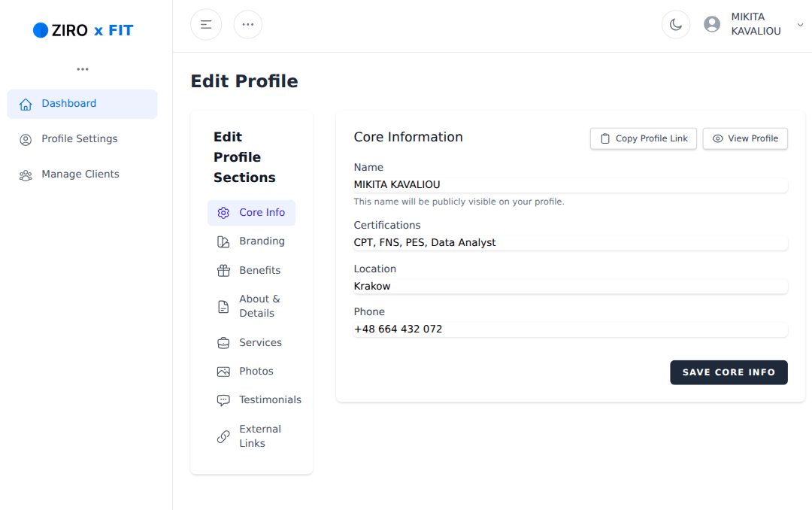The image size is (812, 510).
Task: Expand the MIKITA KAVALIOU account dropdown arrow
Action: tap(800, 25)
